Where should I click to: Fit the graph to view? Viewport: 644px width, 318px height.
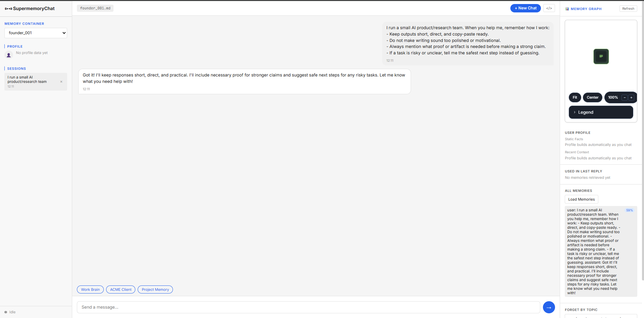(x=575, y=97)
